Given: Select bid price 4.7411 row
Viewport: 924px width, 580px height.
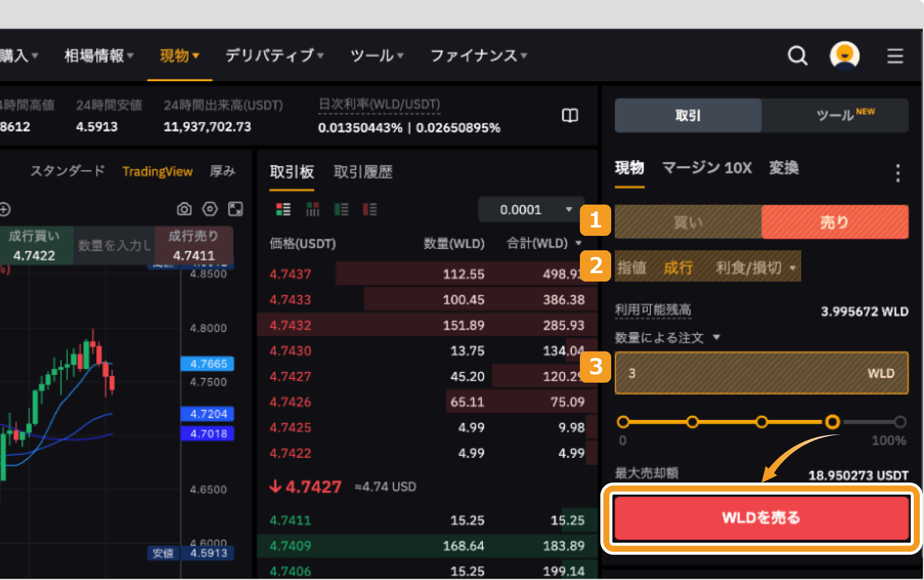Looking at the screenshot, I should 427,520.
